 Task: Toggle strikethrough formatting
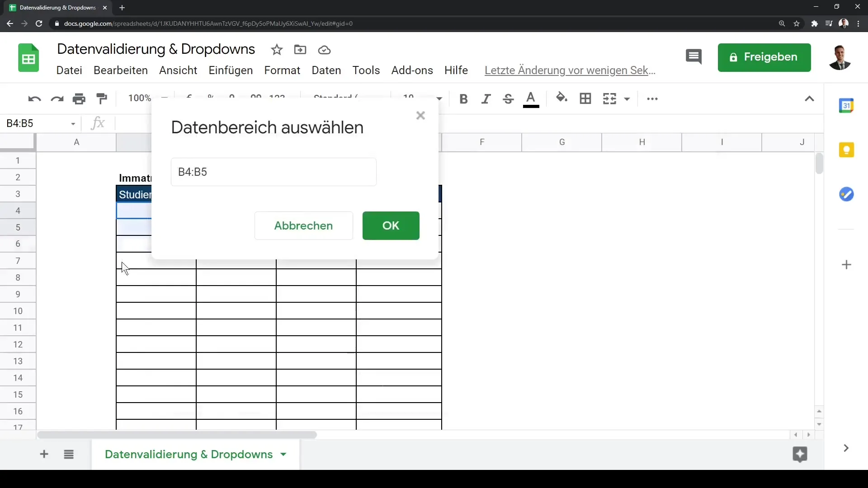508,99
